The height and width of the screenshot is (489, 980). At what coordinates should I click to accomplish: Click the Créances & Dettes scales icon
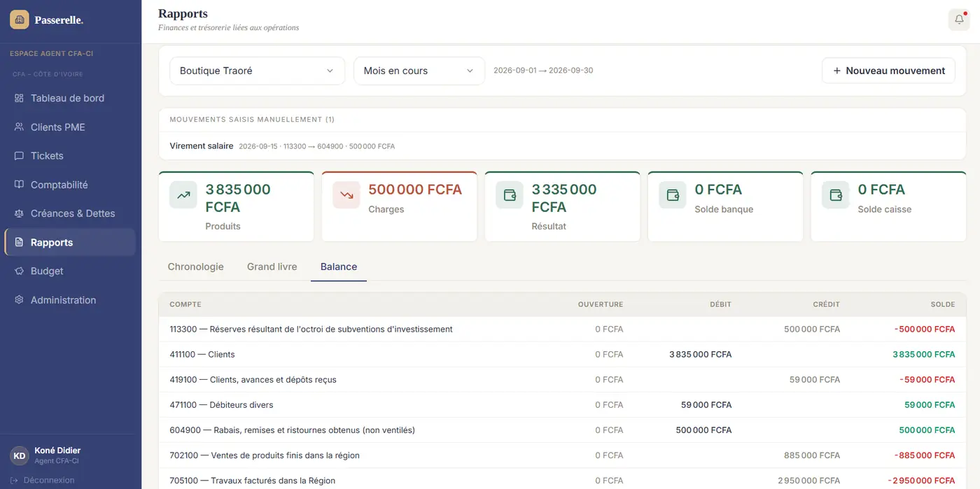(19, 213)
